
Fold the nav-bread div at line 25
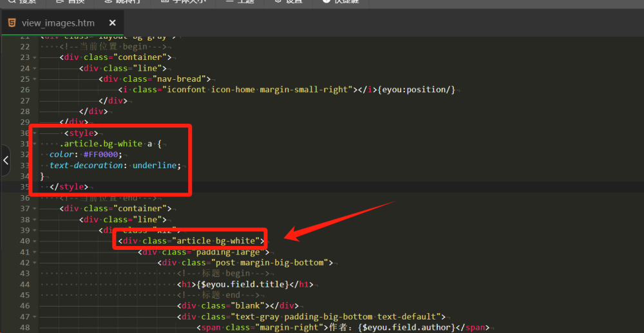(35, 79)
